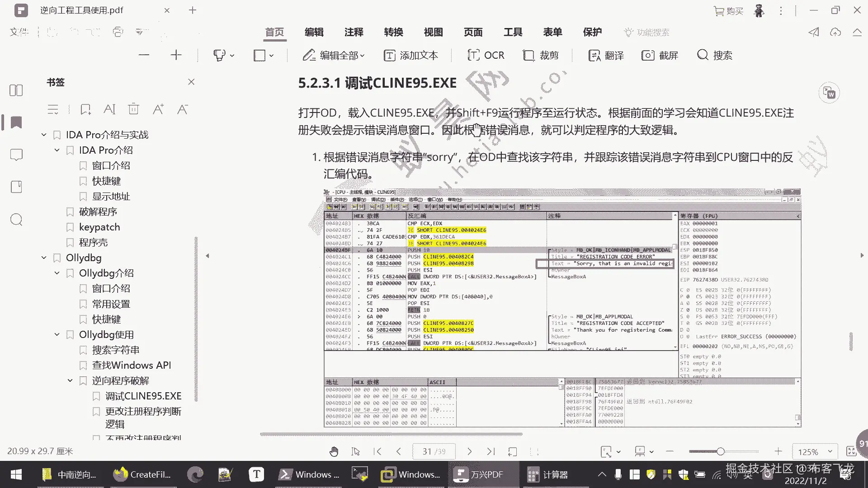This screenshot has height=488, width=868.
Task: Open the 125% zoom level dropdown
Action: click(x=830, y=451)
